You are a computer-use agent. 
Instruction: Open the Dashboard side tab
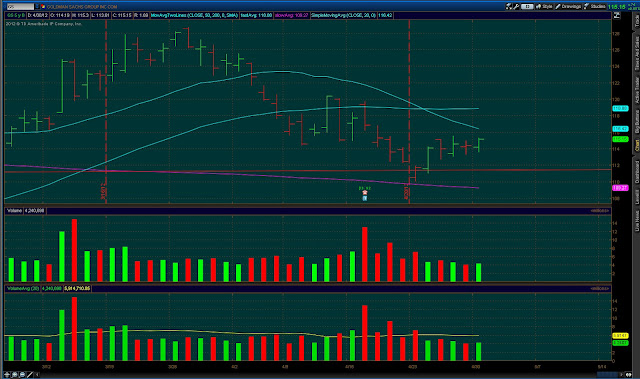tap(636, 172)
